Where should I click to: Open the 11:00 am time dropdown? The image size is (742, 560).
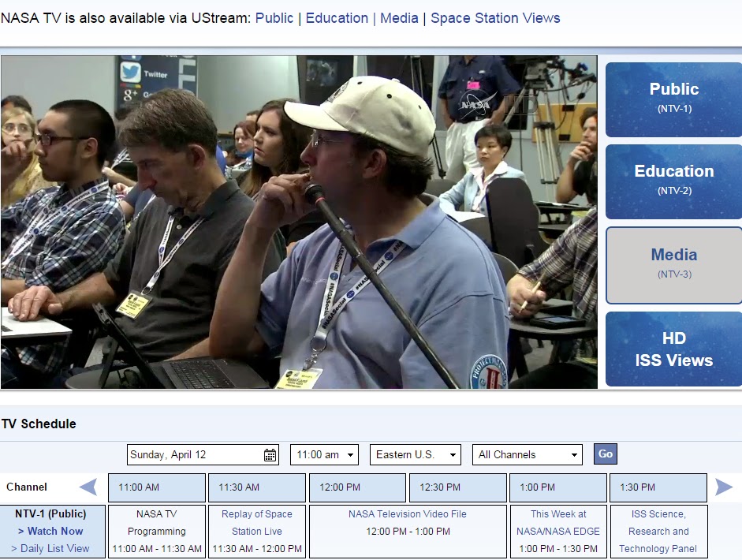coord(324,455)
